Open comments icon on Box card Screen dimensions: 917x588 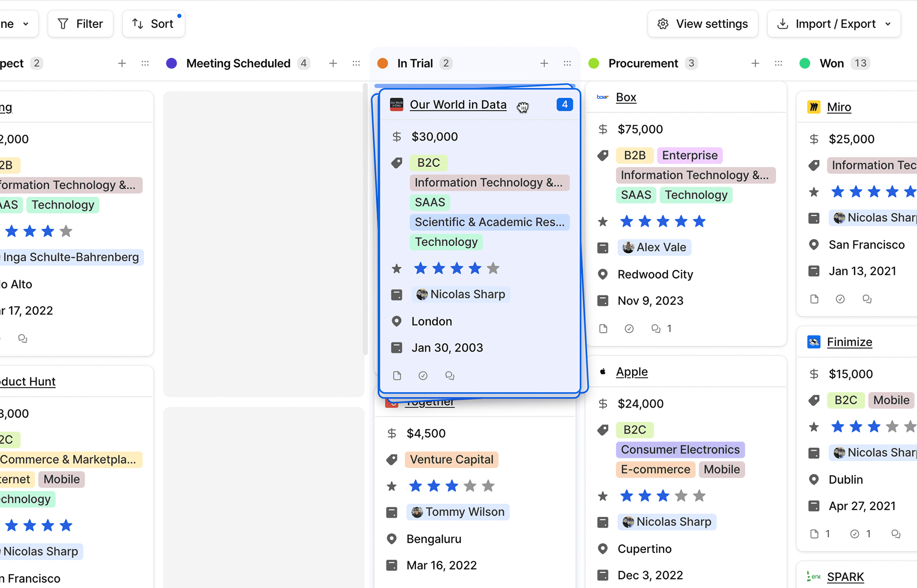[656, 329]
